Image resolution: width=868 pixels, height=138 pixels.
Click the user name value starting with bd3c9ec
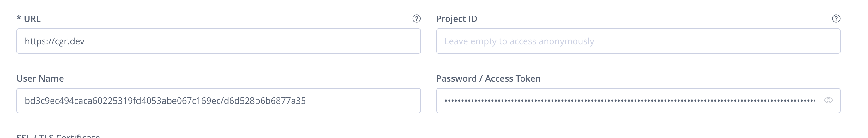(x=165, y=101)
